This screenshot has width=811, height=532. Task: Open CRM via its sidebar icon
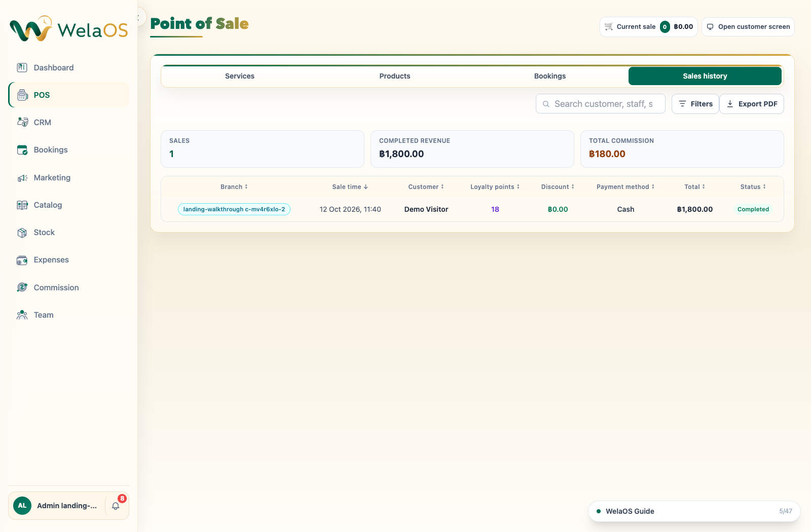[x=22, y=122]
